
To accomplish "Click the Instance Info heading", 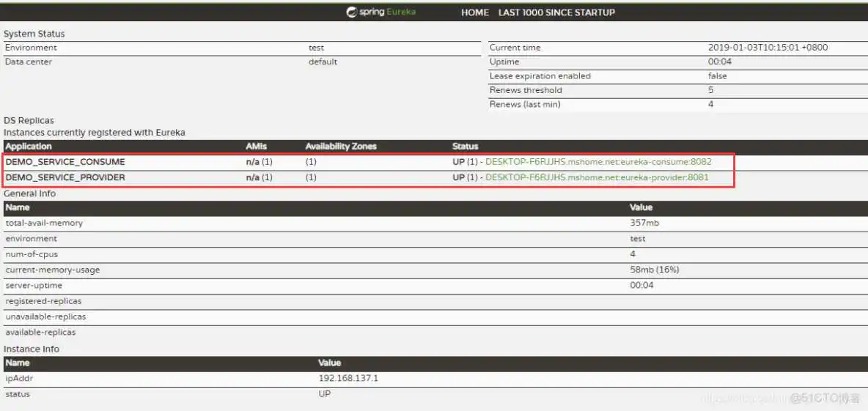I will pyautogui.click(x=32, y=349).
